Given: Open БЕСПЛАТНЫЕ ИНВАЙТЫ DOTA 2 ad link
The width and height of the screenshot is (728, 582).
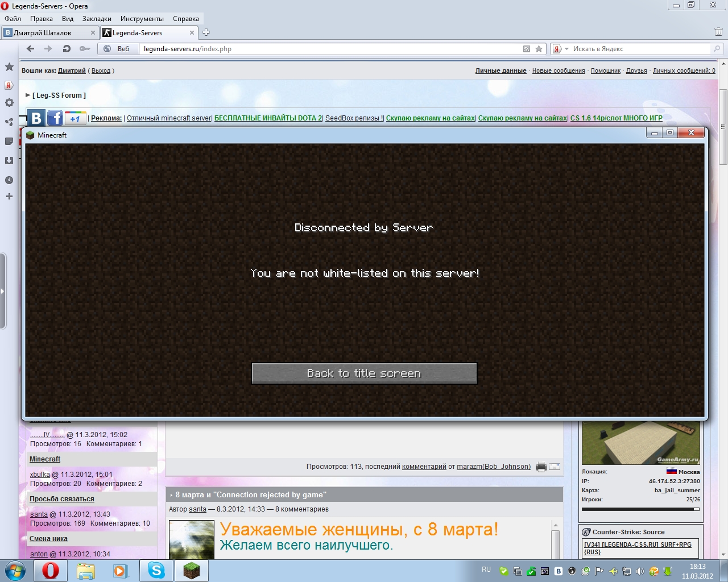Looking at the screenshot, I should (x=268, y=118).
